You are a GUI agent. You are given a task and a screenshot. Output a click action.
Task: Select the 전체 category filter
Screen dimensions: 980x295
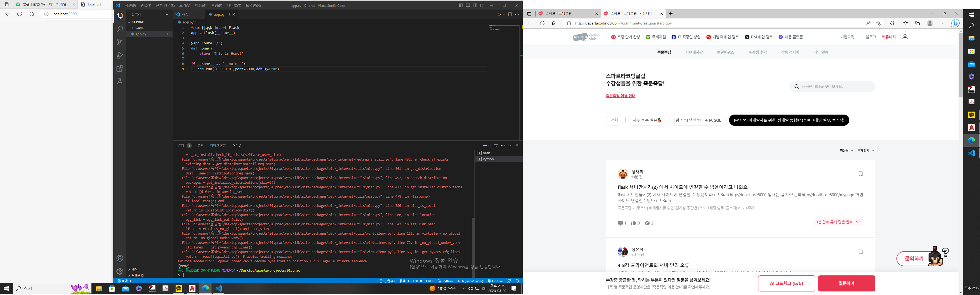point(614,120)
